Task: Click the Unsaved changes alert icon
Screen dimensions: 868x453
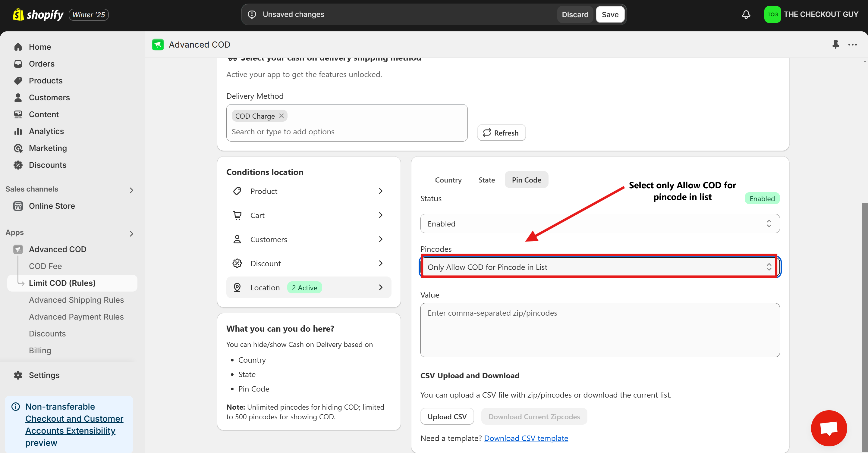Action: [x=252, y=14]
